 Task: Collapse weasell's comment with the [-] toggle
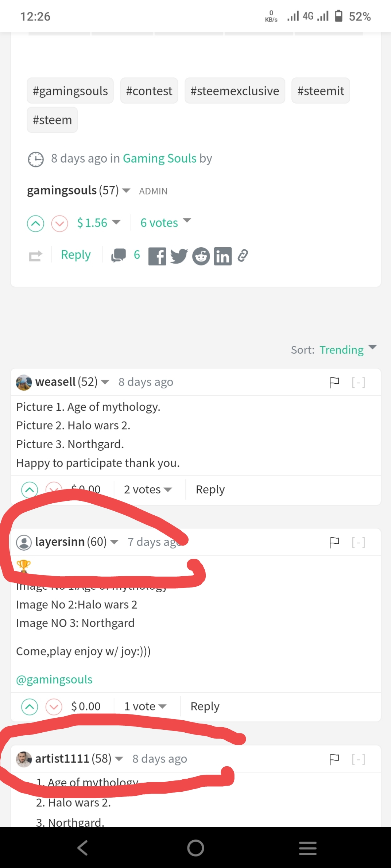359,383
